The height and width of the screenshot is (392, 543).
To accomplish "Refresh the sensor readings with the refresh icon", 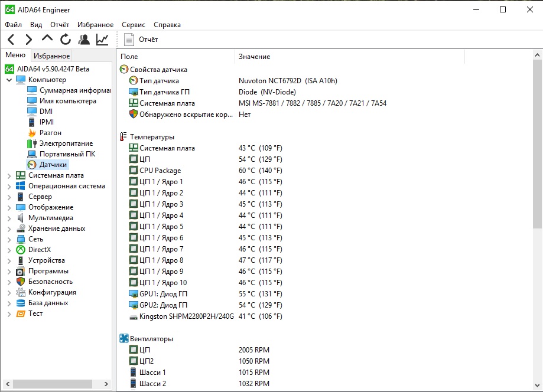I will [x=65, y=40].
